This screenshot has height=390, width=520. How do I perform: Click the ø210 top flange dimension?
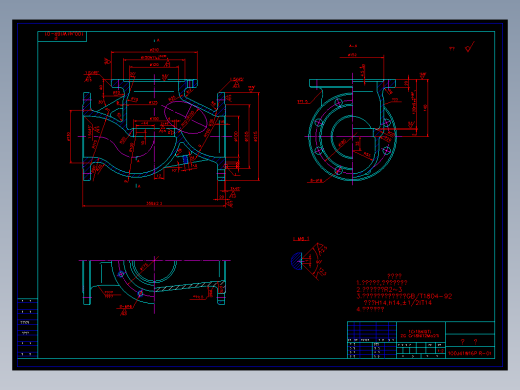154,50
